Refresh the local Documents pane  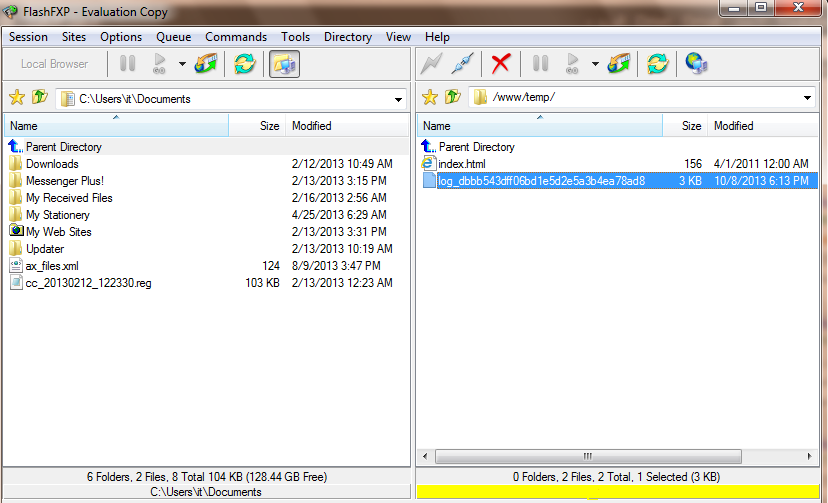coord(244,64)
